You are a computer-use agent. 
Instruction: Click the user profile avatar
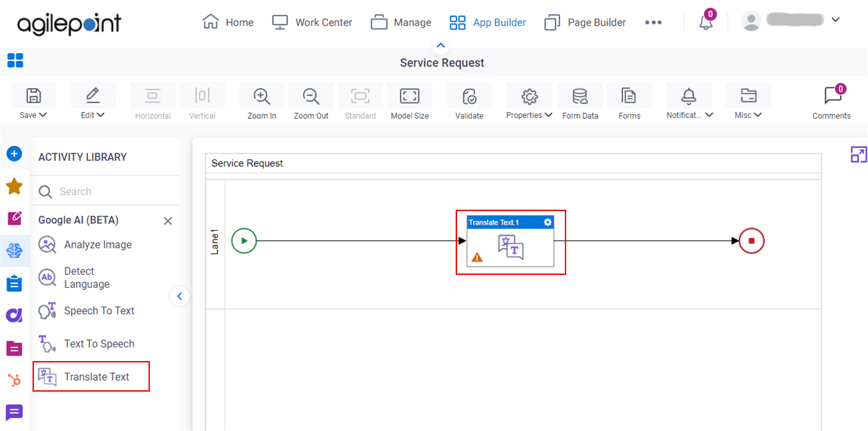click(751, 21)
